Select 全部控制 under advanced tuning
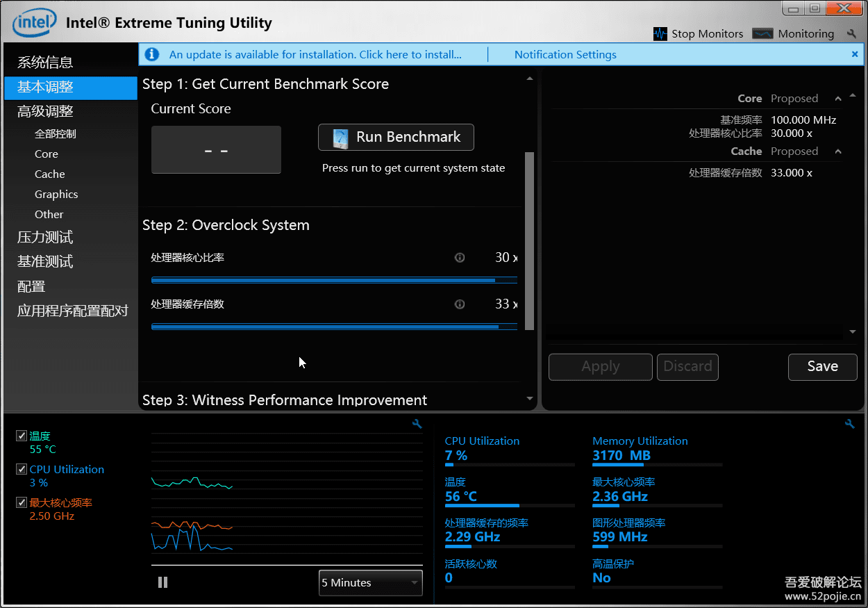868x608 pixels. pyautogui.click(x=56, y=134)
